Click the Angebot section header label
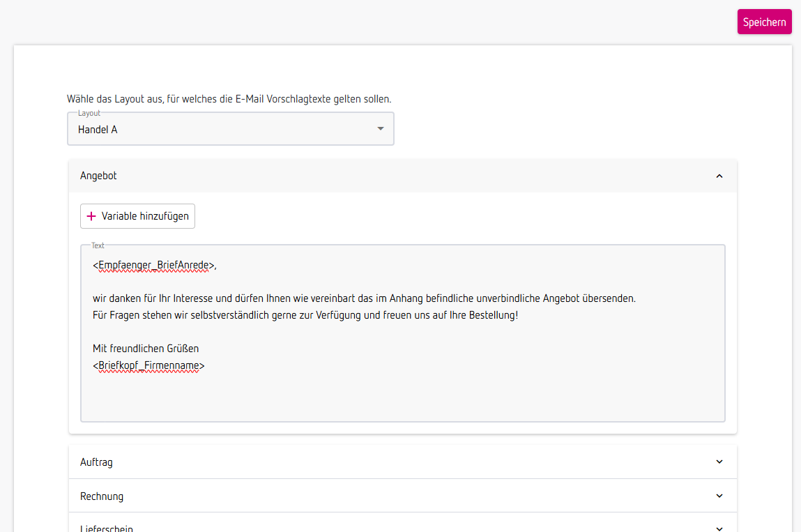 point(98,176)
